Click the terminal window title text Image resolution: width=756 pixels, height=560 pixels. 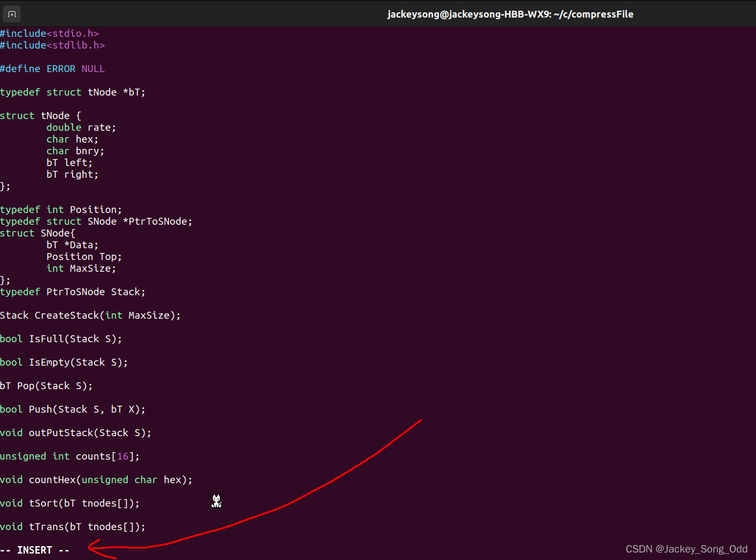pos(510,14)
